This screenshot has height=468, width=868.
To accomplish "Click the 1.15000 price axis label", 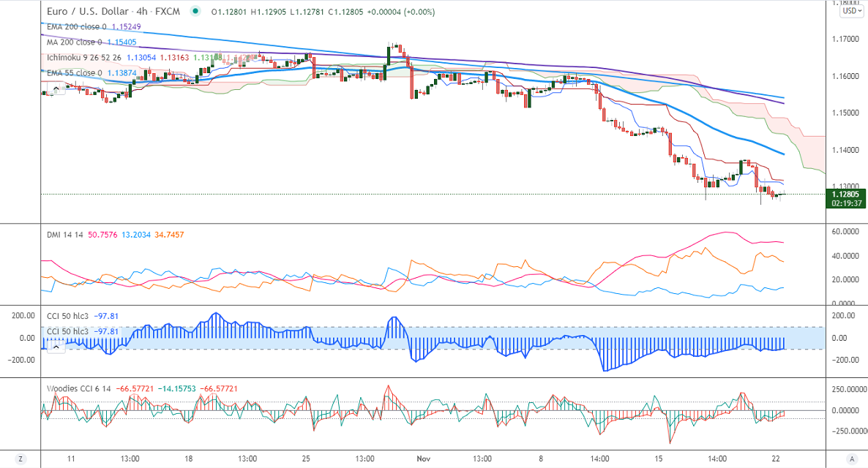I will tap(845, 113).
